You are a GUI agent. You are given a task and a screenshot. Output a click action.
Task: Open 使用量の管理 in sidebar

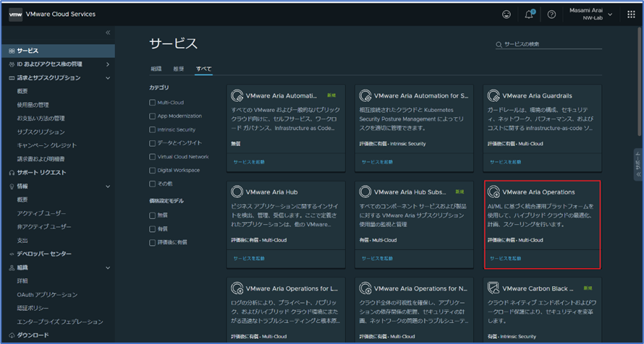33,105
